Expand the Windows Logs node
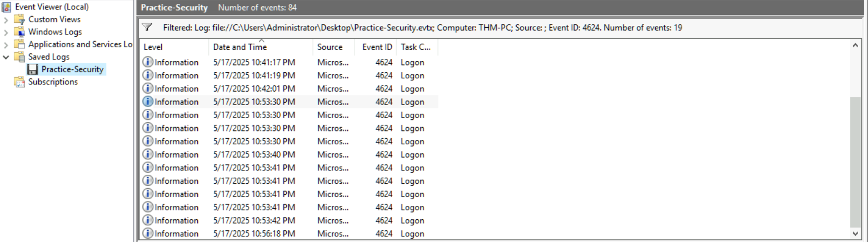 6,32
